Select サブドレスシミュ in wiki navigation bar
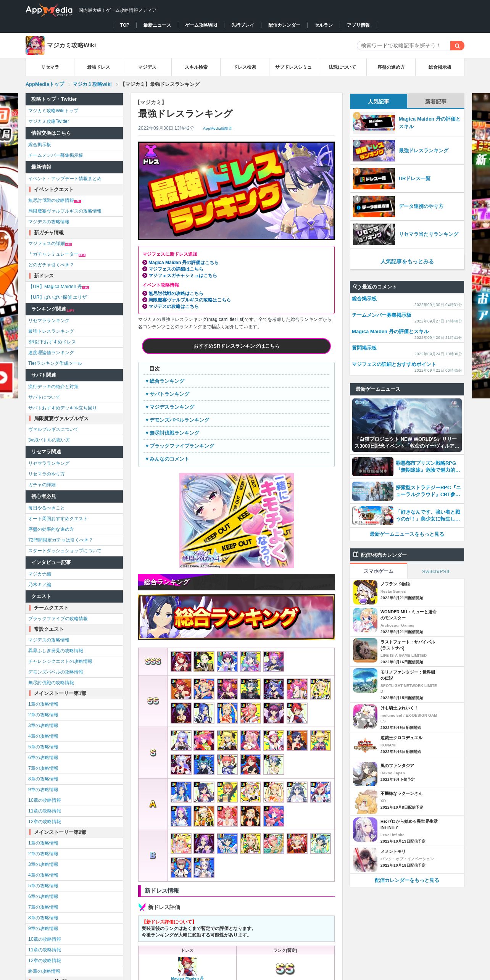 (293, 67)
